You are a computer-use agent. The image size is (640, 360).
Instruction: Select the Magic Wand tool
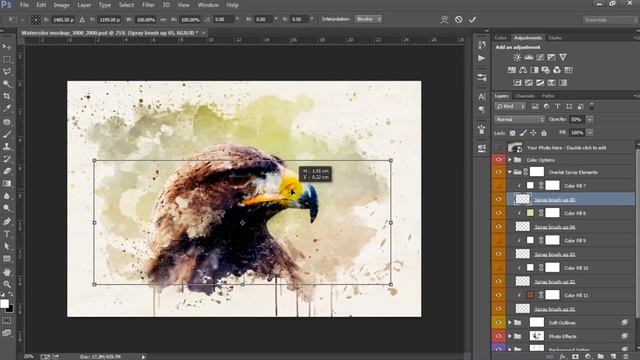[x=7, y=84]
